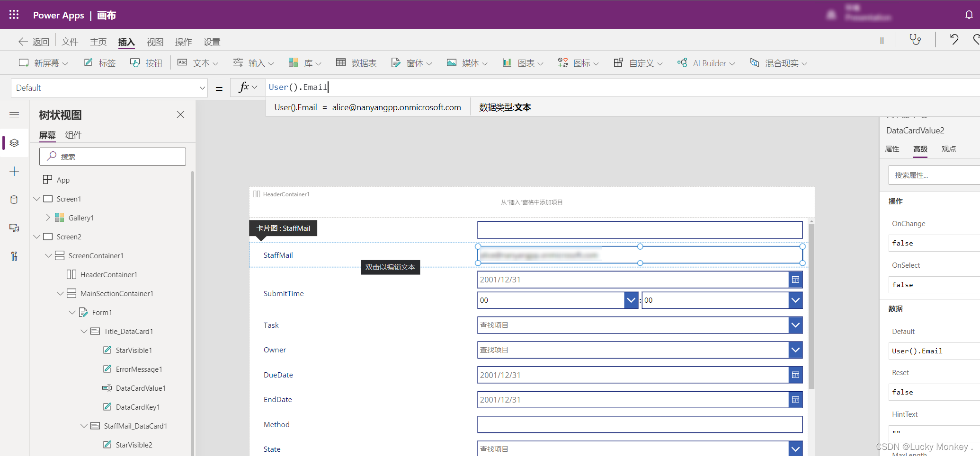Open the 主页 tab
Screen dimensions: 980x456
pyautogui.click(x=98, y=42)
